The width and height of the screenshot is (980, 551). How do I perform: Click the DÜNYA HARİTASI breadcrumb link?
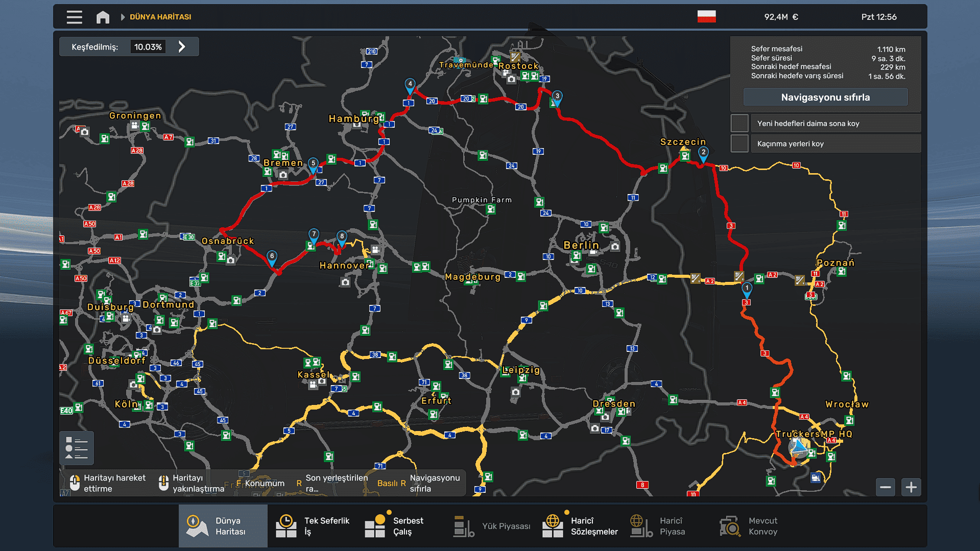(x=160, y=17)
